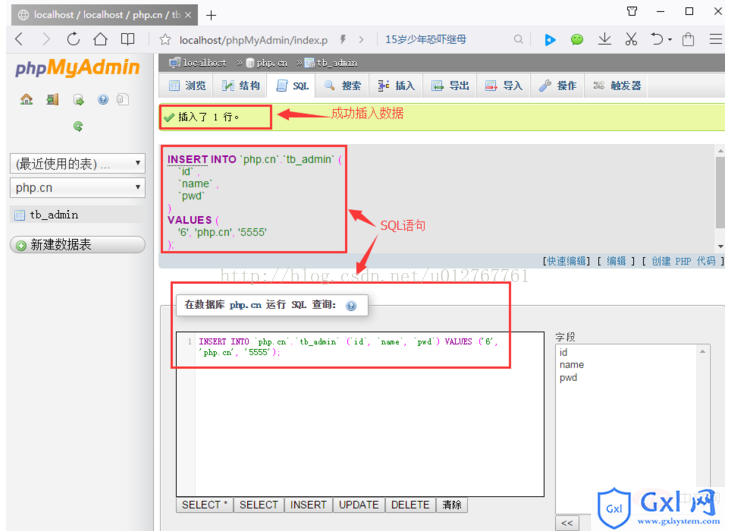Click inside the SQL query text editor
This screenshot has width=731, height=531.
360,414
